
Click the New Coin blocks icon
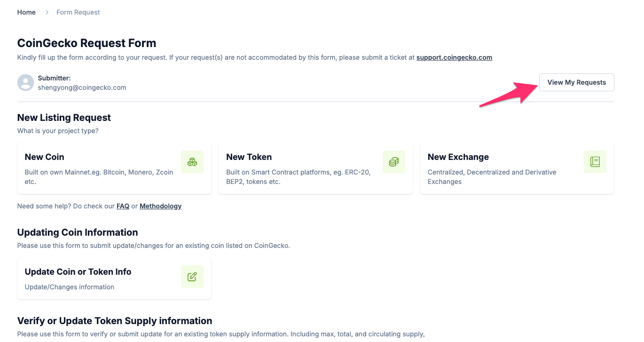click(x=192, y=162)
